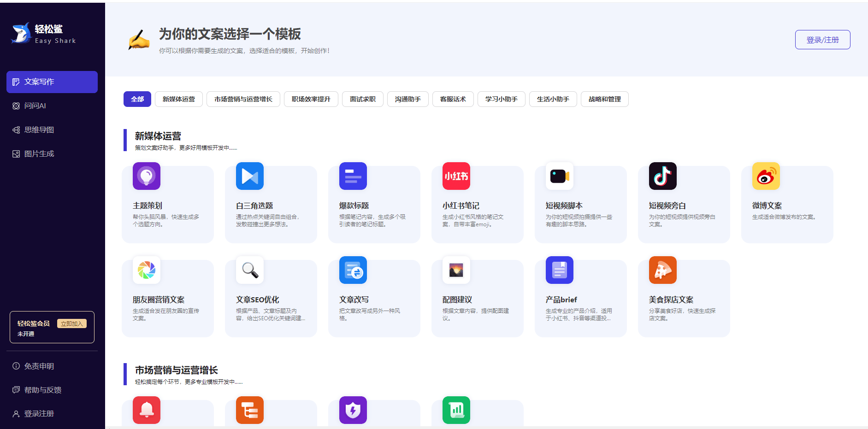868x429 pixels.
Task: Open the 免责申明 page
Action: click(x=39, y=366)
